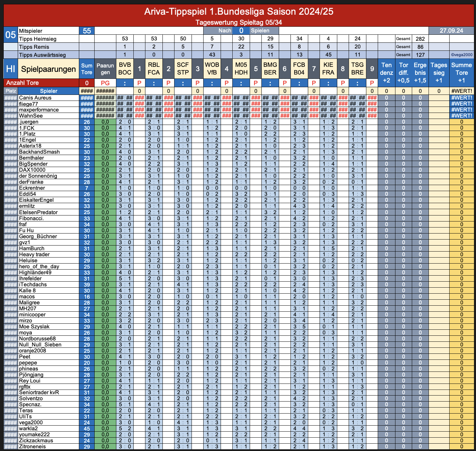Click player name EiskalterEngel
Viewport: 476px width, 451px height.
click(x=36, y=200)
